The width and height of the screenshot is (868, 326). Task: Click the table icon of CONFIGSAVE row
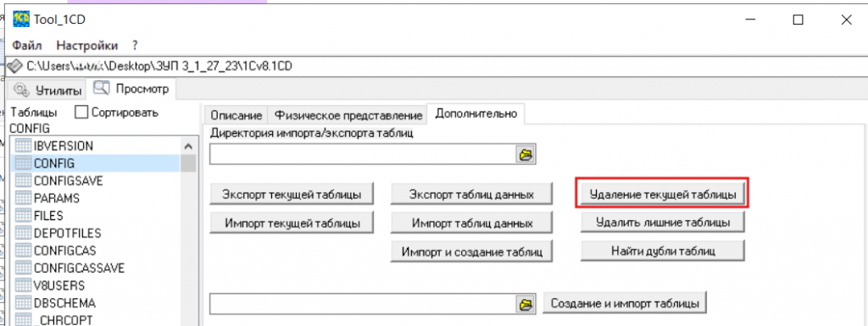click(23, 180)
